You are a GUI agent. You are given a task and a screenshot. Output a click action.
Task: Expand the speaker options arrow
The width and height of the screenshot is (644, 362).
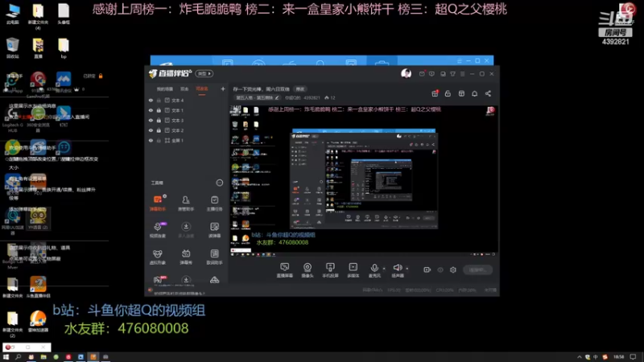coord(407,269)
